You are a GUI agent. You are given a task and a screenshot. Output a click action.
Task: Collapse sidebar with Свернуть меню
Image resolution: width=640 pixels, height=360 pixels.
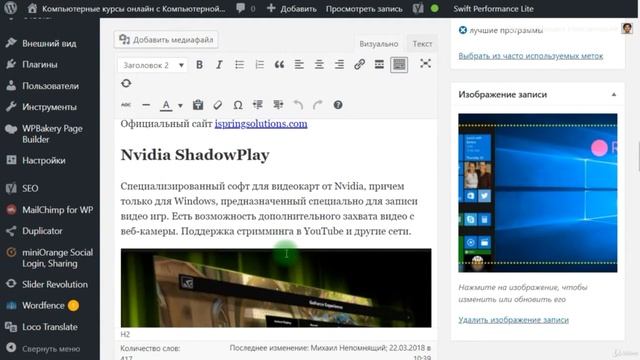50,349
